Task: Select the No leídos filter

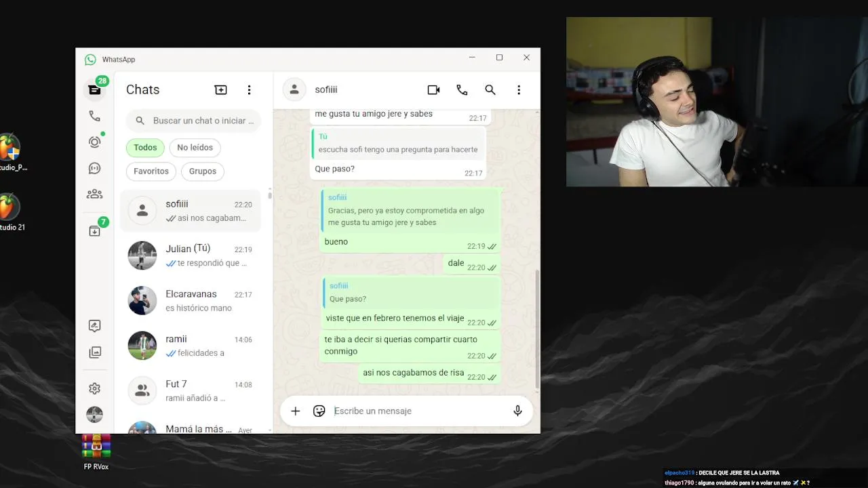Action: [x=195, y=147]
